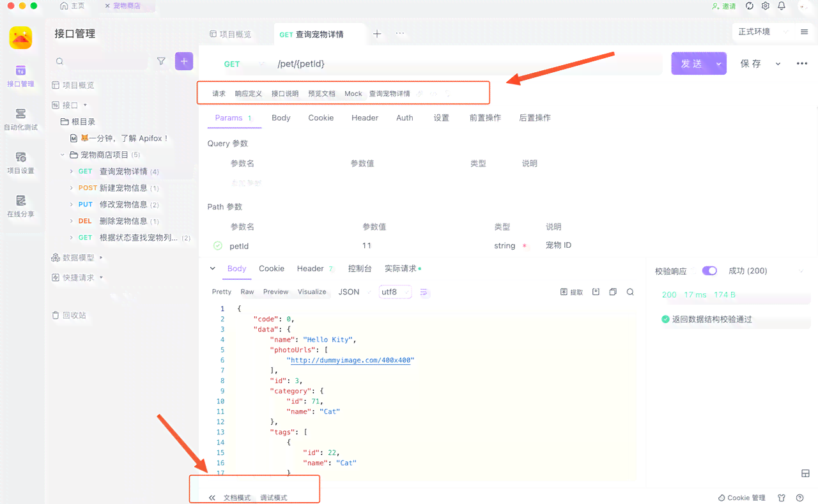
Task: Collapse the sidebar with double chevron
Action: click(212, 498)
